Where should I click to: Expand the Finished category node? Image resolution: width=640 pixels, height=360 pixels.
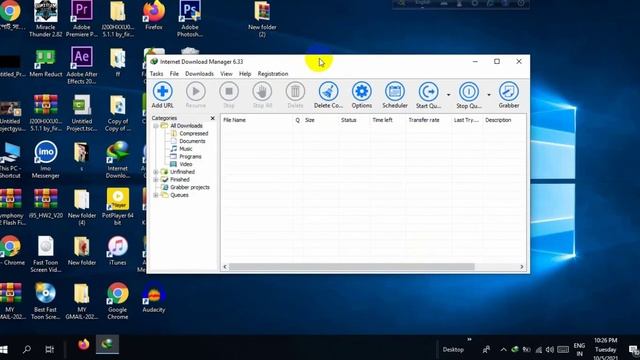click(156, 180)
